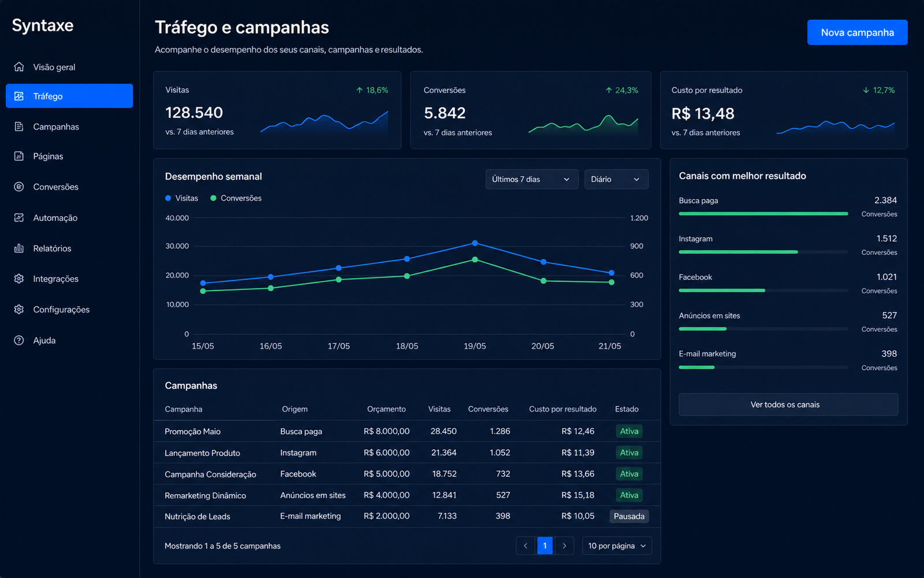Viewport: 924px width, 578px height.
Task: Click the R$ 13,48 cost value
Action: tap(703, 114)
